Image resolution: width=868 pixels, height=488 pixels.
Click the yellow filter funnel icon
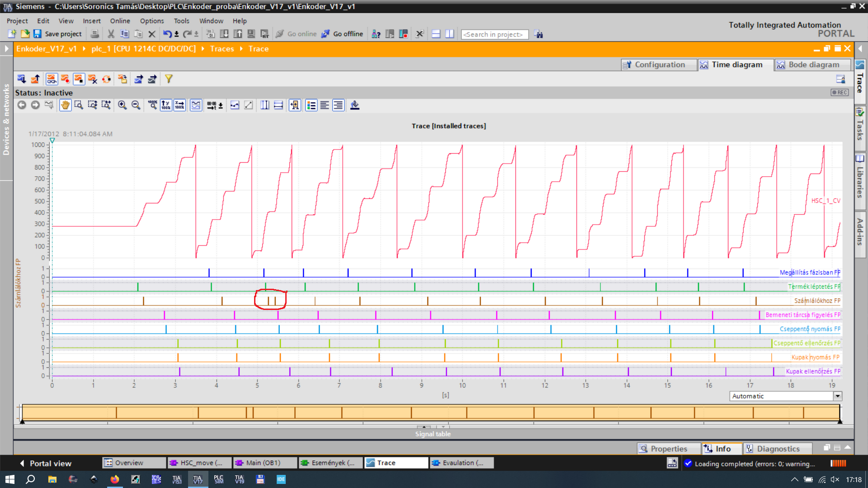[x=169, y=79]
